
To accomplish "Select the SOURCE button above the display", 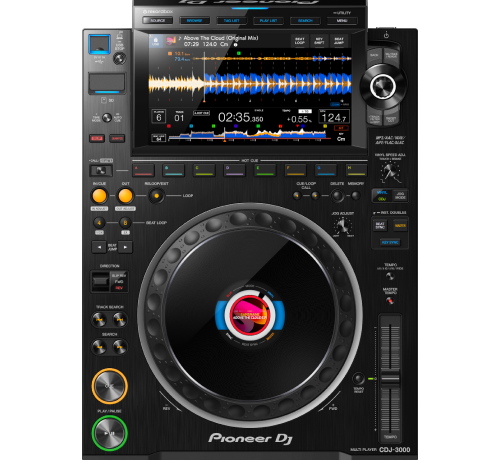I will click(158, 21).
